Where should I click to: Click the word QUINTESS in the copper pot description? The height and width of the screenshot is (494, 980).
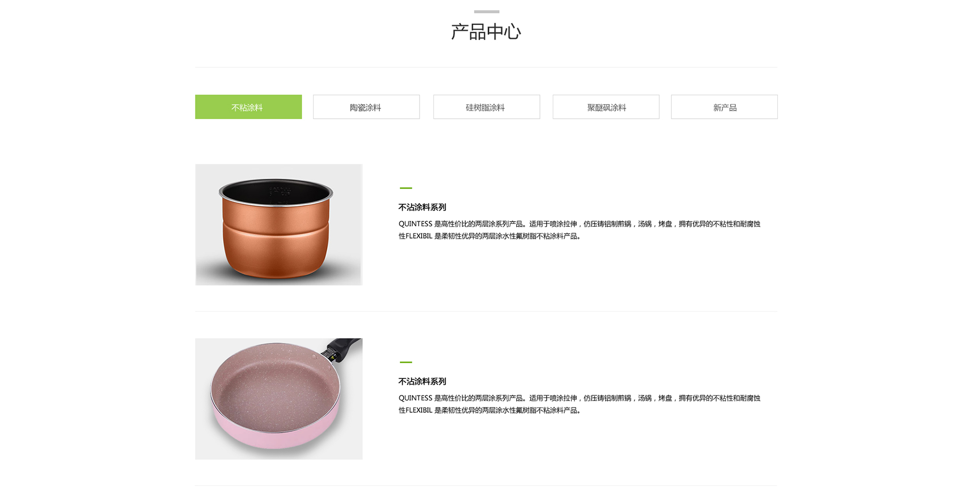point(415,224)
